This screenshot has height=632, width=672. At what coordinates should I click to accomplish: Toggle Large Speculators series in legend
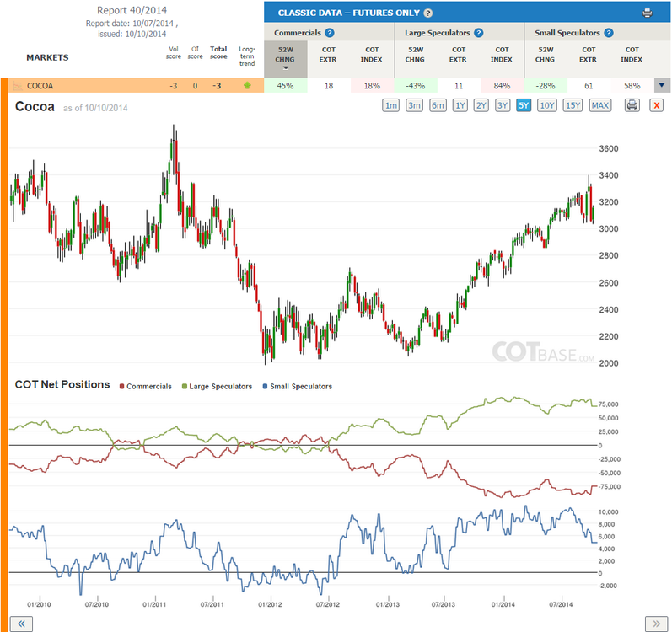pyautogui.click(x=217, y=386)
